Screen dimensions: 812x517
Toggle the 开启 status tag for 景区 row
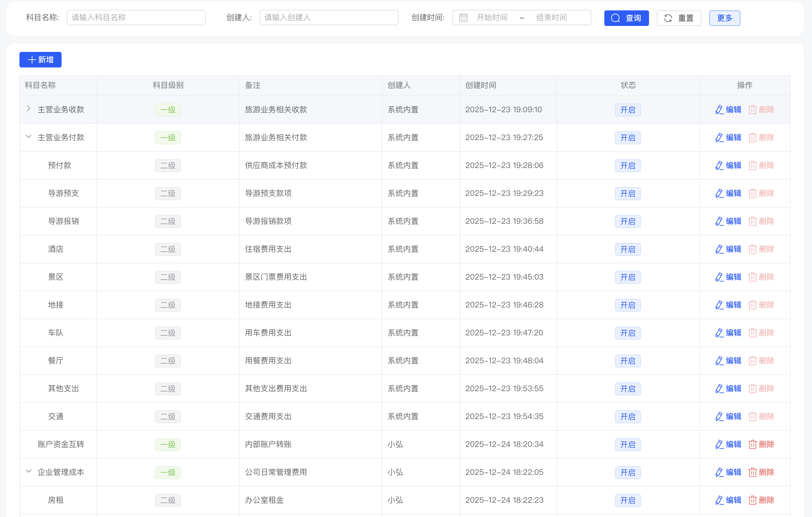coord(628,277)
